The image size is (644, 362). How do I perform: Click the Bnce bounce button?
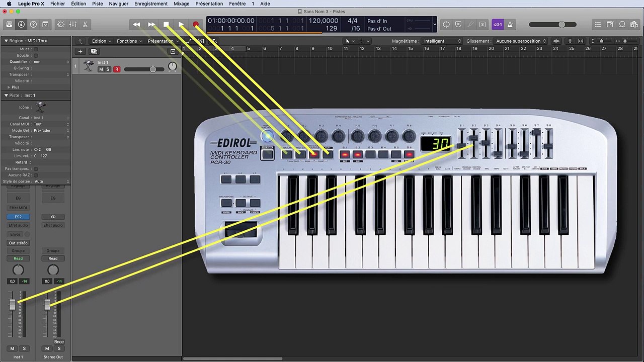(x=59, y=342)
